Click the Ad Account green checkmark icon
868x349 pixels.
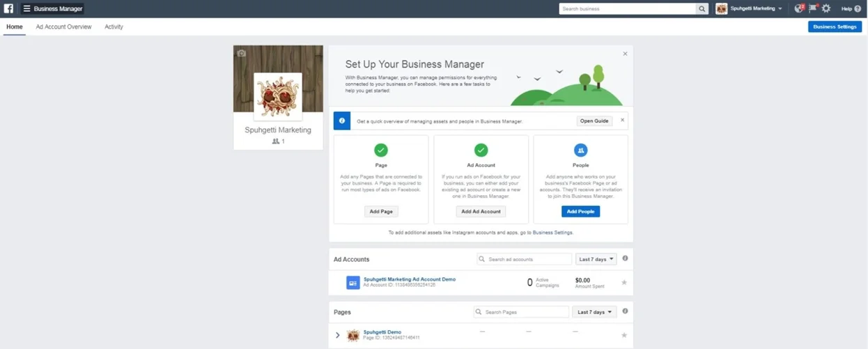[x=481, y=150]
